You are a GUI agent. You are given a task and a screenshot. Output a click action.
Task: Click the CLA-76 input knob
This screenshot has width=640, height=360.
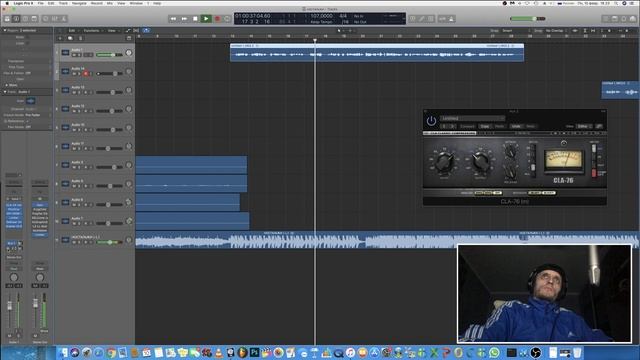pos(444,162)
